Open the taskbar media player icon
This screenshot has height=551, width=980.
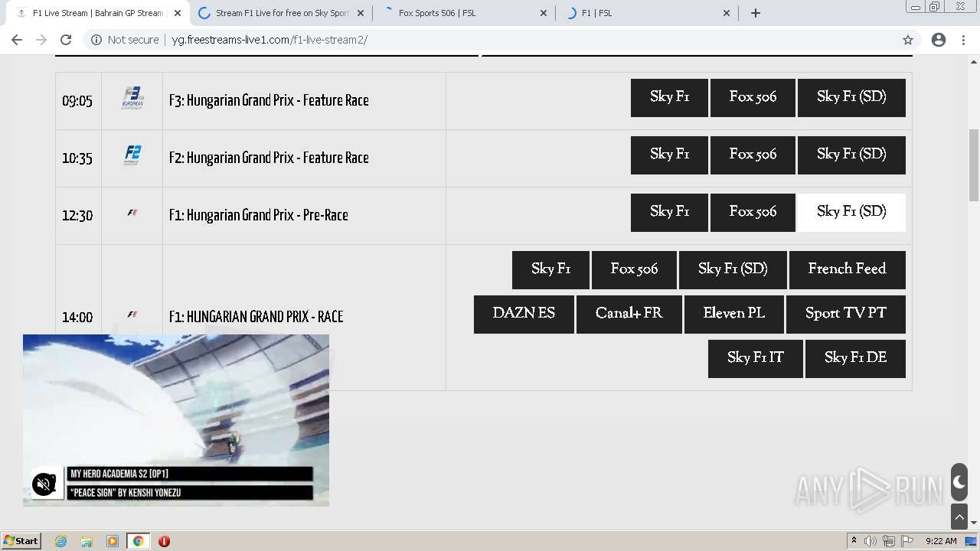pyautogui.click(x=113, y=541)
